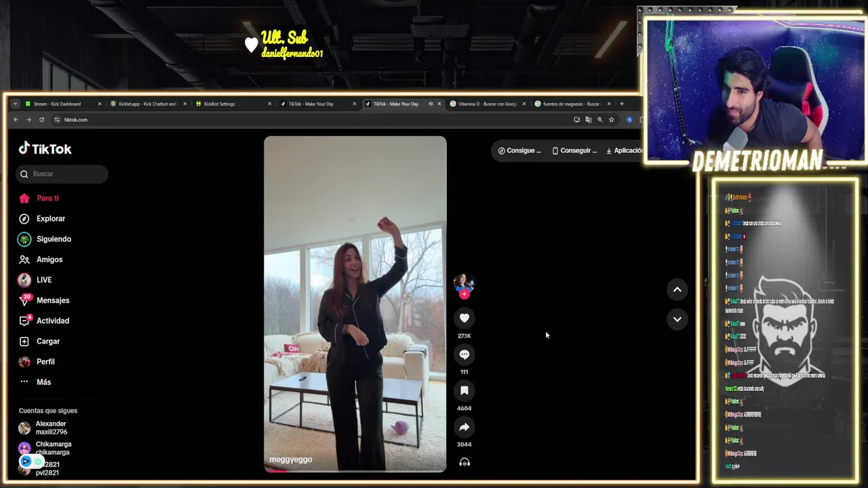
Task: Click the Consigue... button
Action: (519, 150)
